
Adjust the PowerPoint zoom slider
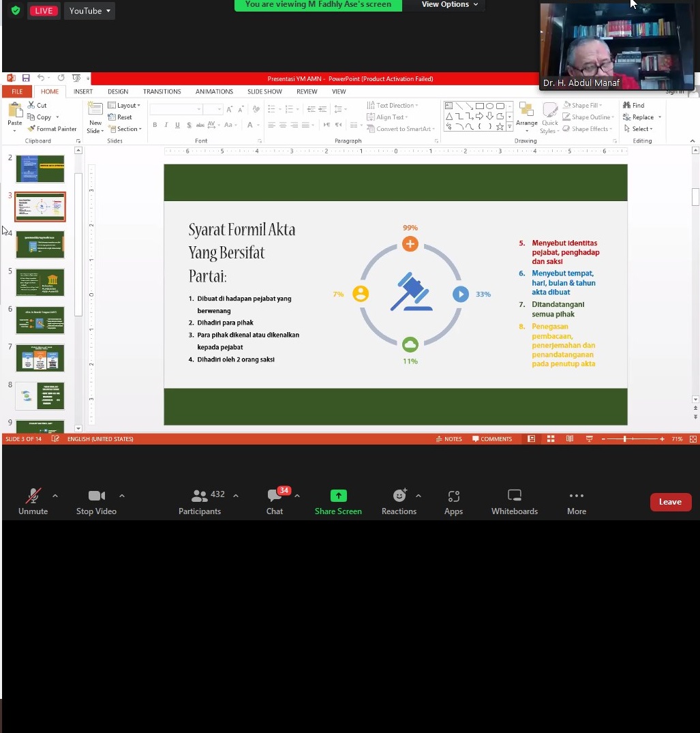pyautogui.click(x=624, y=439)
